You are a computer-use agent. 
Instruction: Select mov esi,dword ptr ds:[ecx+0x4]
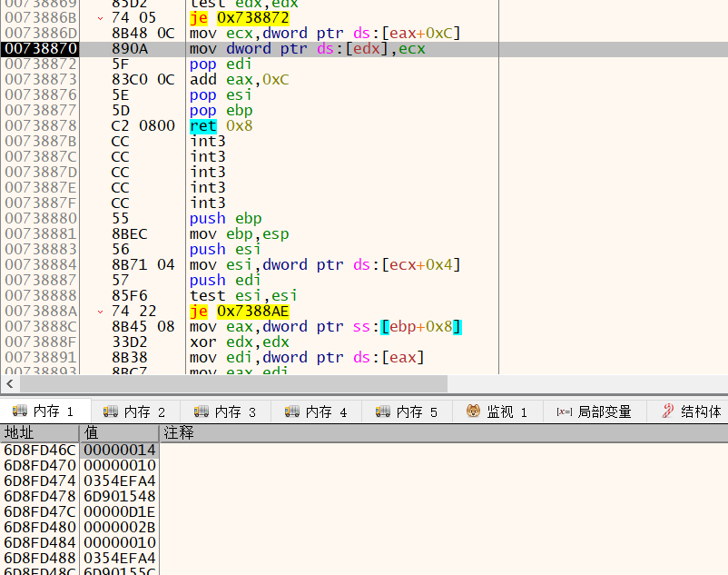pos(325,265)
